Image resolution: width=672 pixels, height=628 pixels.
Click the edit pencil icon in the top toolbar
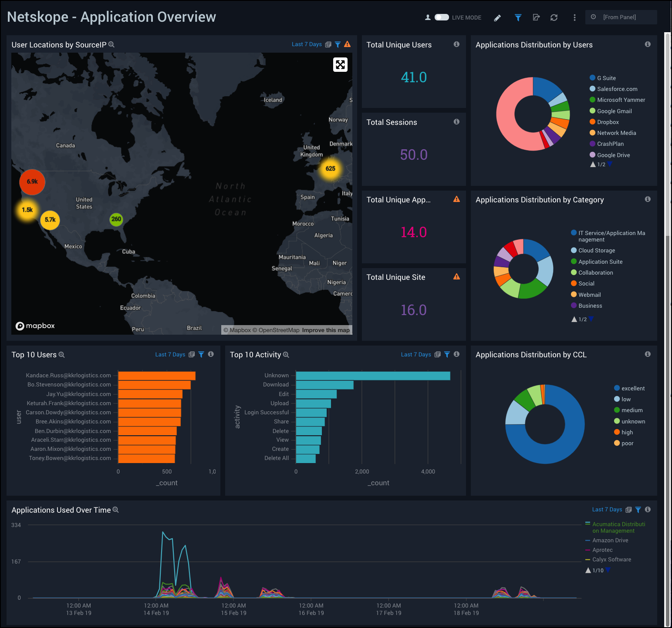(497, 17)
